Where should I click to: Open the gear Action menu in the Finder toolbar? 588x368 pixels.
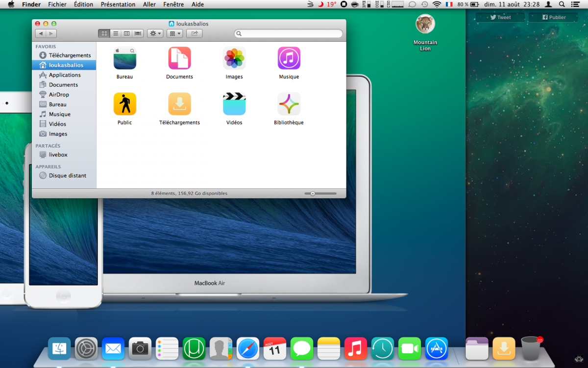click(x=155, y=33)
